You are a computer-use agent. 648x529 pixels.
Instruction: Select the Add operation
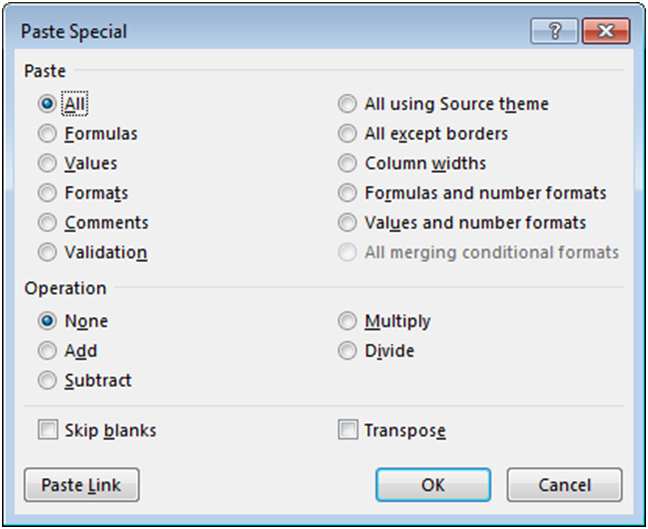46,351
